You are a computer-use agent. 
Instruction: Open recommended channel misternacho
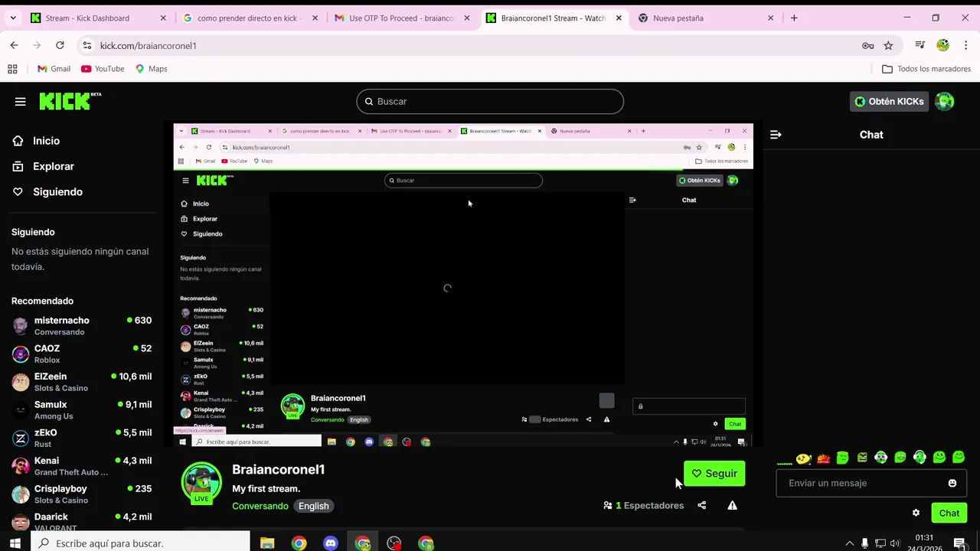click(x=81, y=325)
